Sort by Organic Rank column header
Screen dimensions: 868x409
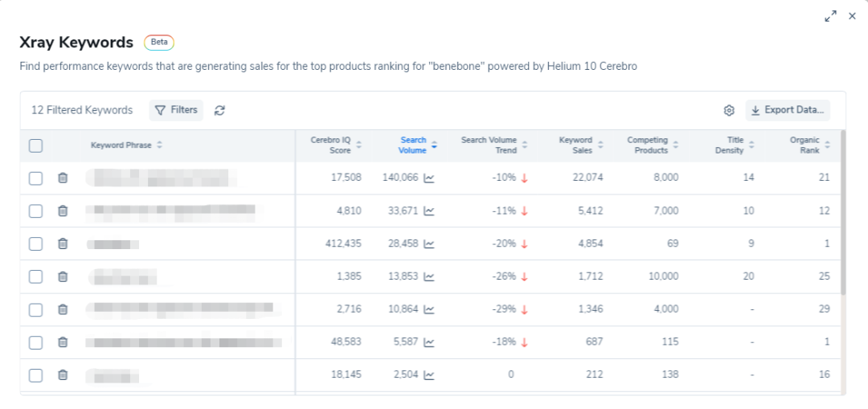[809, 145]
